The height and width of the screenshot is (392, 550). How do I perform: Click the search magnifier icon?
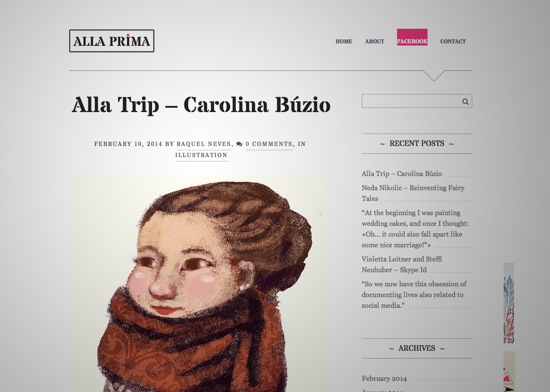tap(465, 101)
